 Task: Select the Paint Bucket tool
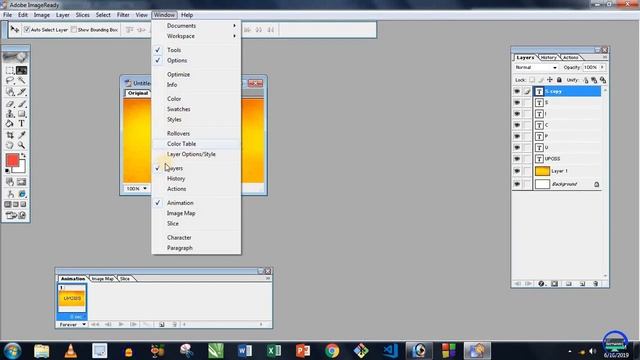click(x=10, y=124)
